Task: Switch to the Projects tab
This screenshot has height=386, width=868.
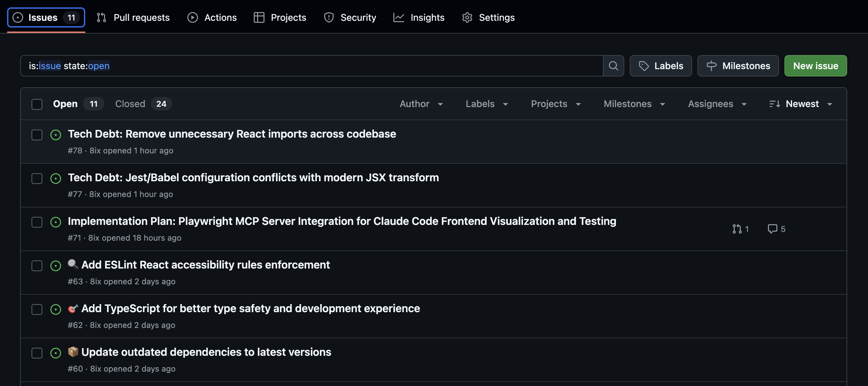Action: 280,17
